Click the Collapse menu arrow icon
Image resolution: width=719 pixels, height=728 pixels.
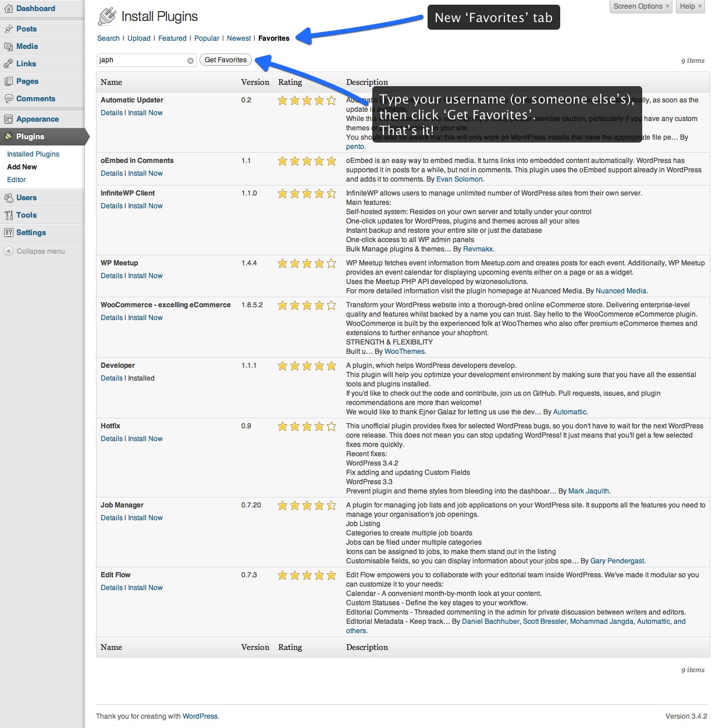8,251
